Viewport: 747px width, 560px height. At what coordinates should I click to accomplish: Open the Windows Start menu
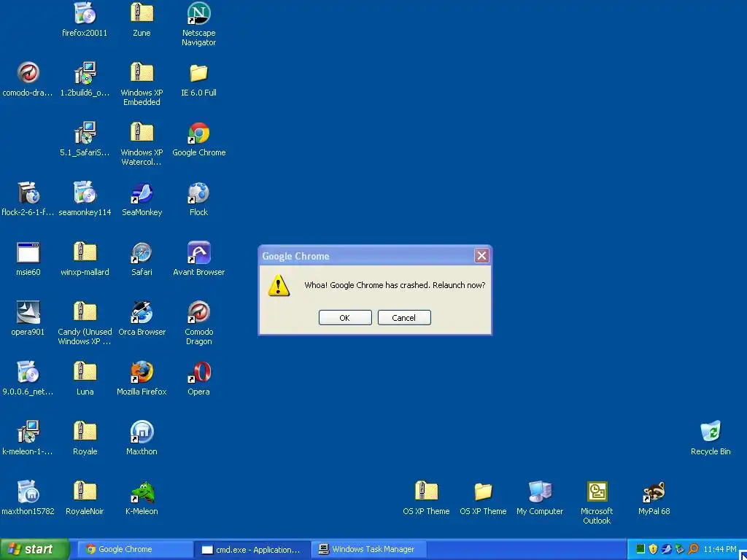[34, 550]
